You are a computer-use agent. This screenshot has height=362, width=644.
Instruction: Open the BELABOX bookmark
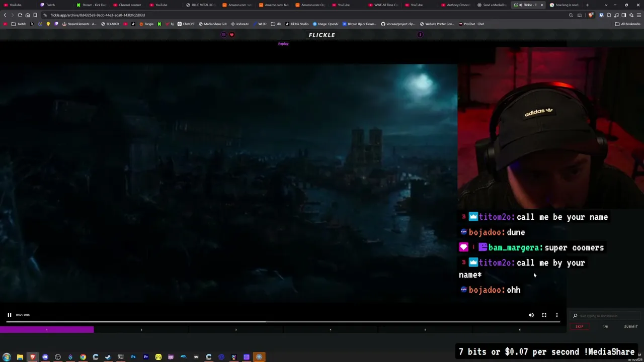[110, 24]
